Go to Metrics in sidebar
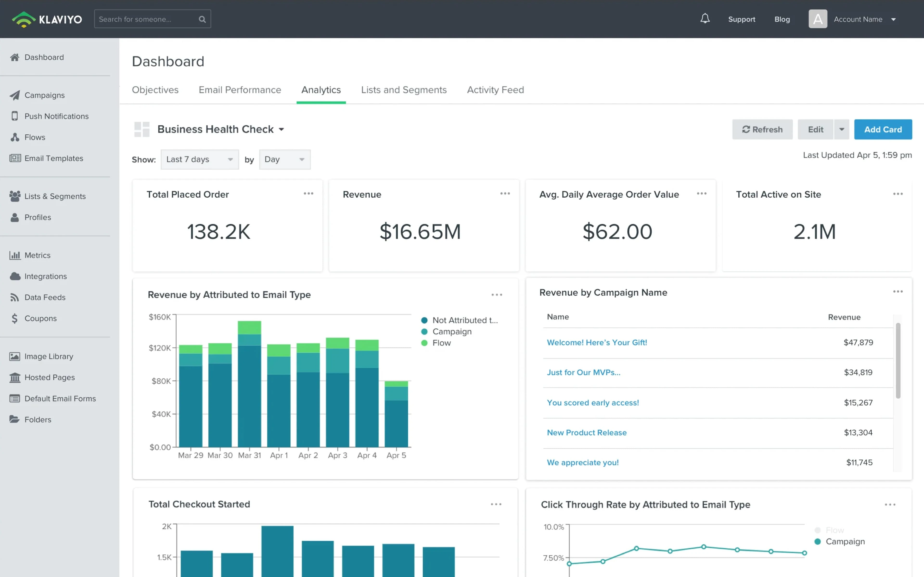 tap(37, 255)
